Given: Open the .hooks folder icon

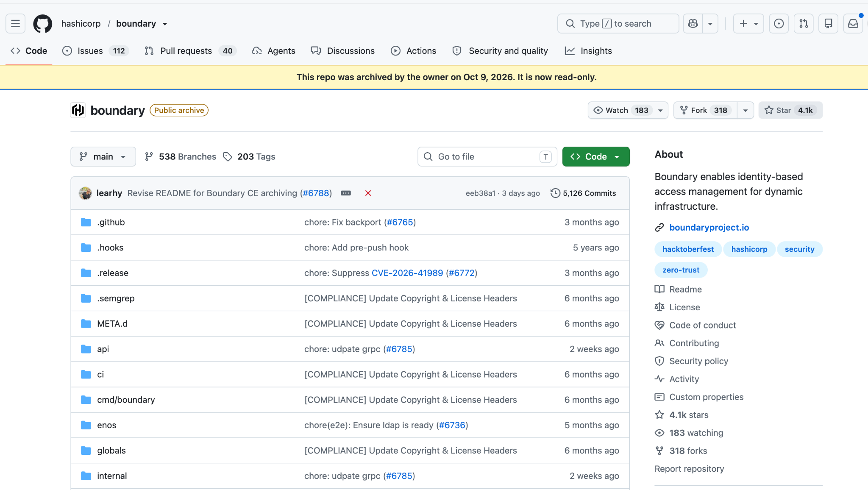Looking at the screenshot, I should click(86, 248).
